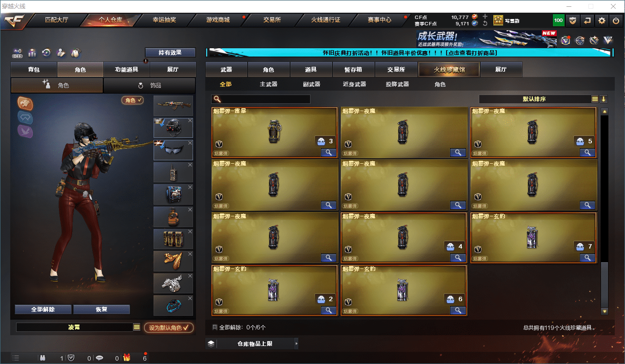Screen dimensions: 625x364
Task: Select the 近身武器 filter tab
Action: point(354,84)
